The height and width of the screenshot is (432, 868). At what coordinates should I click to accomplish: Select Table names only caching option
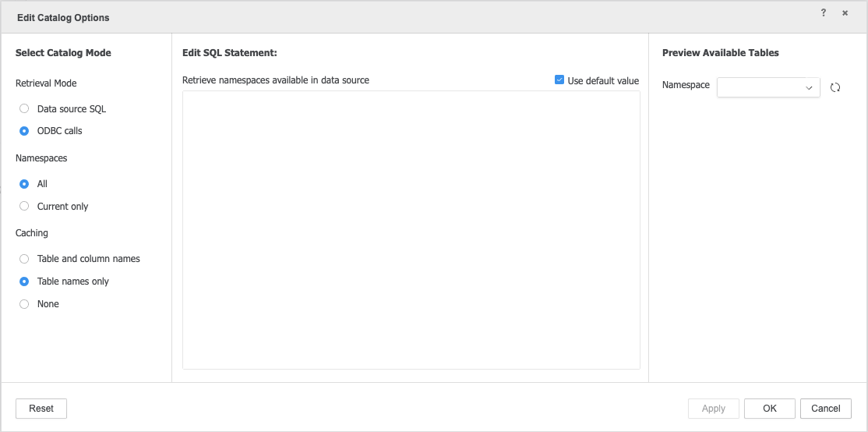tap(24, 282)
